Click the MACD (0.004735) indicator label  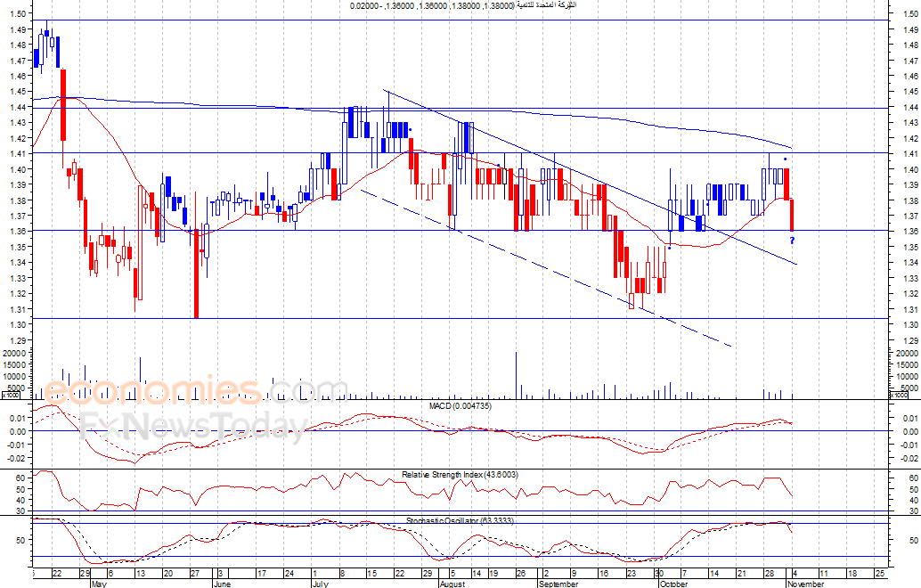(x=460, y=406)
